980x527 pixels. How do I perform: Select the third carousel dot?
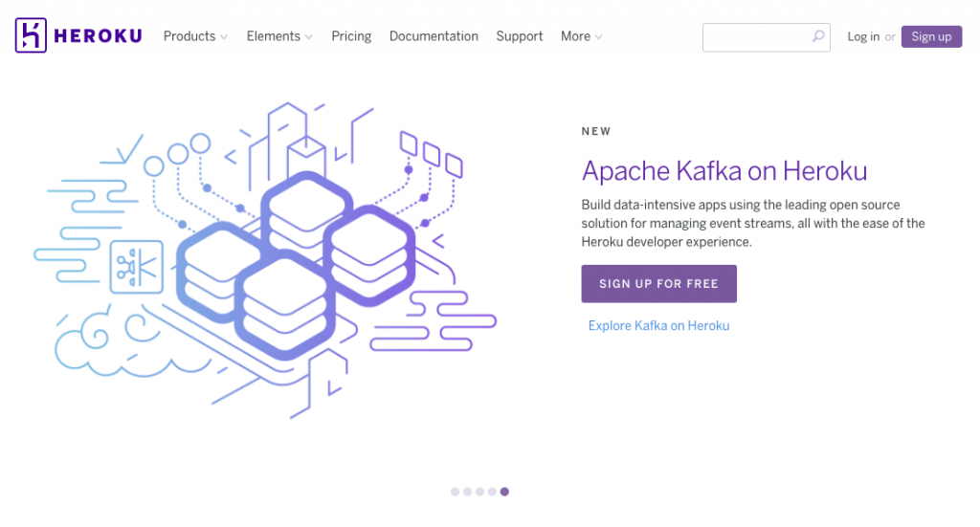click(480, 492)
